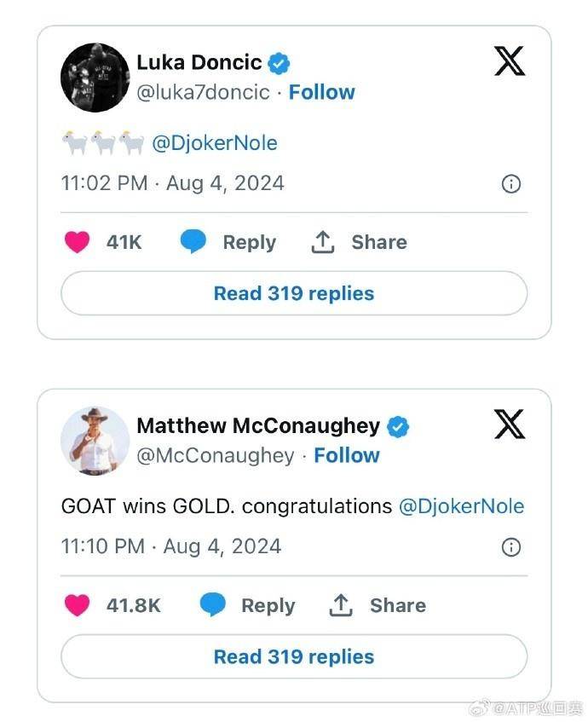Viewport: 588px width, 722px height.
Task: Click the X logo on Luka Doncic's tweet
Action: click(510, 61)
